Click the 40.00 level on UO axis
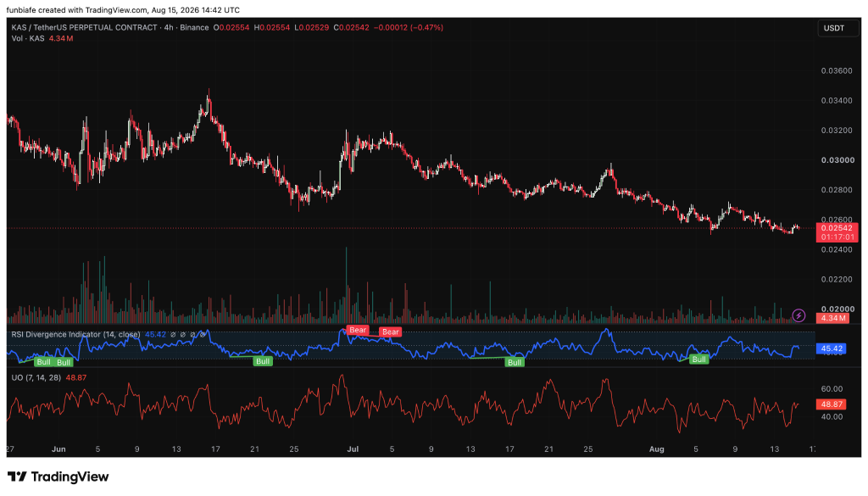This screenshot has width=868, height=496. [x=832, y=417]
